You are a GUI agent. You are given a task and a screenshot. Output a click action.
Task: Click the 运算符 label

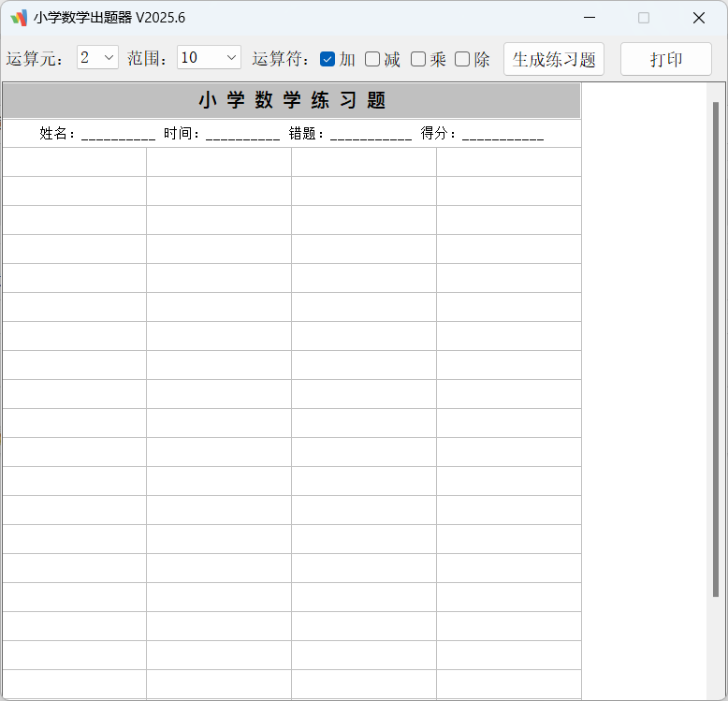coord(281,59)
